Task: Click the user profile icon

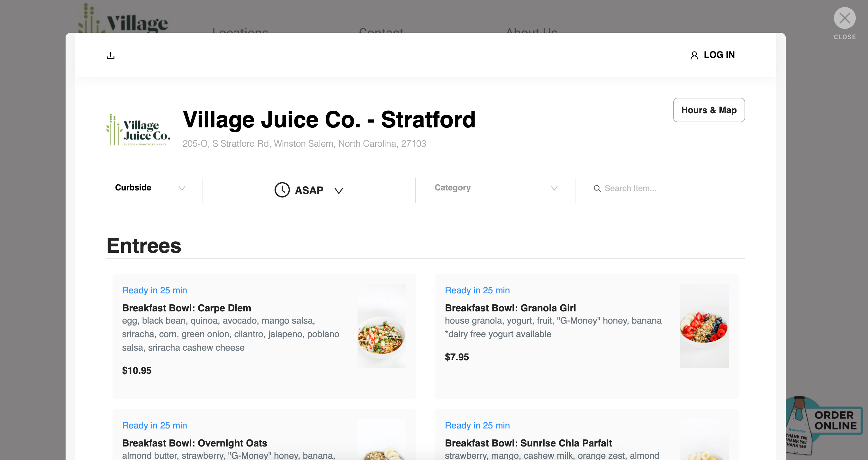Action: [694, 55]
